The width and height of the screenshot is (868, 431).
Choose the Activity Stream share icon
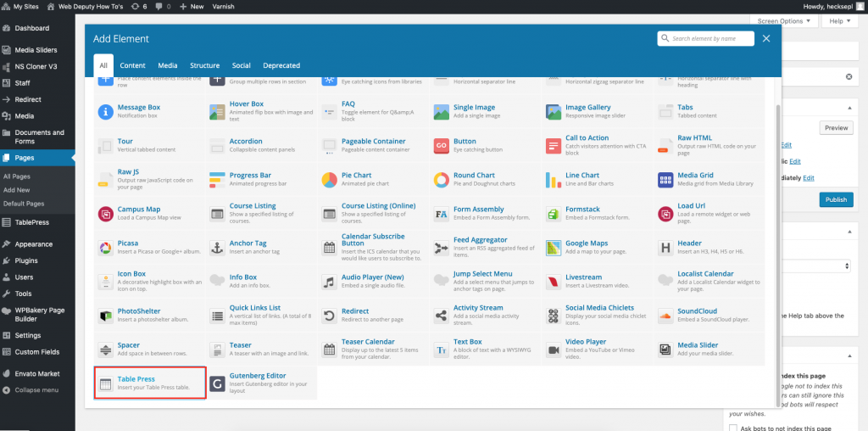point(441,316)
